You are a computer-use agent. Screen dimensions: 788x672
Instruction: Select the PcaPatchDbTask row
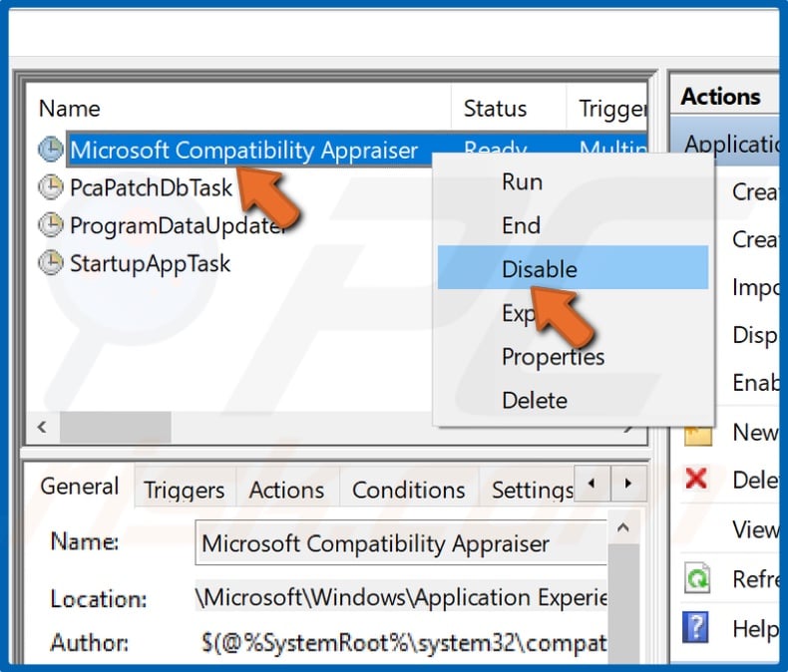[151, 187]
